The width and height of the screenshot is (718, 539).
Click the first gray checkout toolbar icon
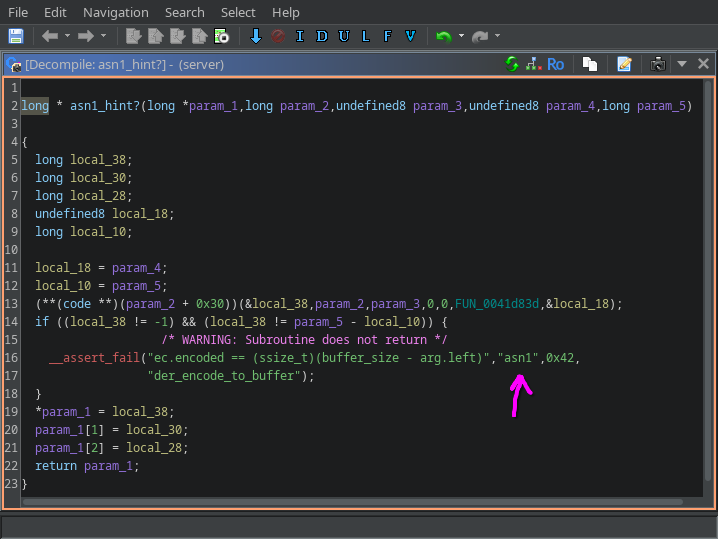(x=133, y=36)
